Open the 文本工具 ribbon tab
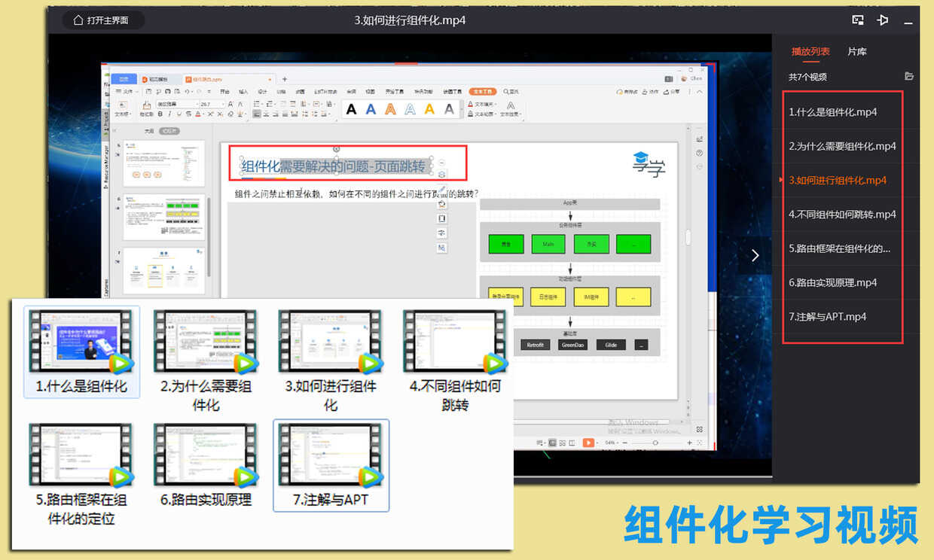This screenshot has width=934, height=560. tap(482, 91)
